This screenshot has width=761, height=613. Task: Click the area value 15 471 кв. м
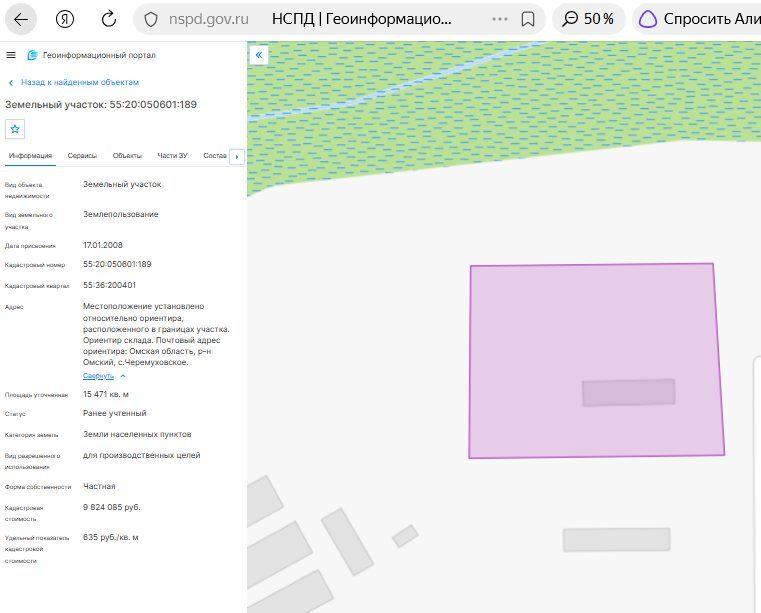coord(106,395)
